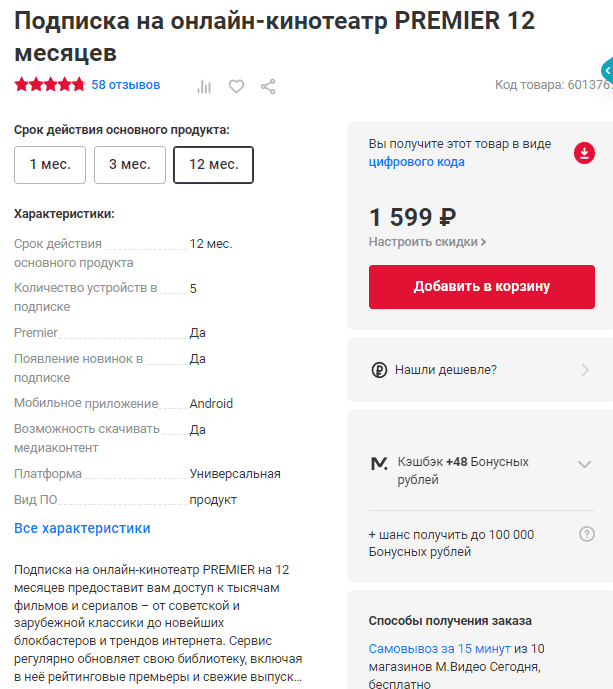Expand the Кэшбэк bonus rubles section

pos(585,464)
